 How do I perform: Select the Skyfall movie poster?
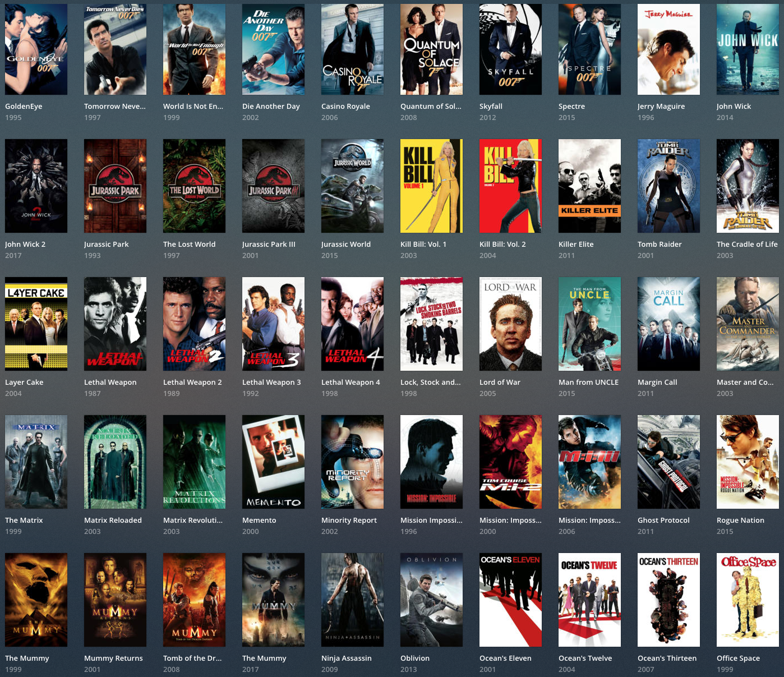tap(510, 48)
